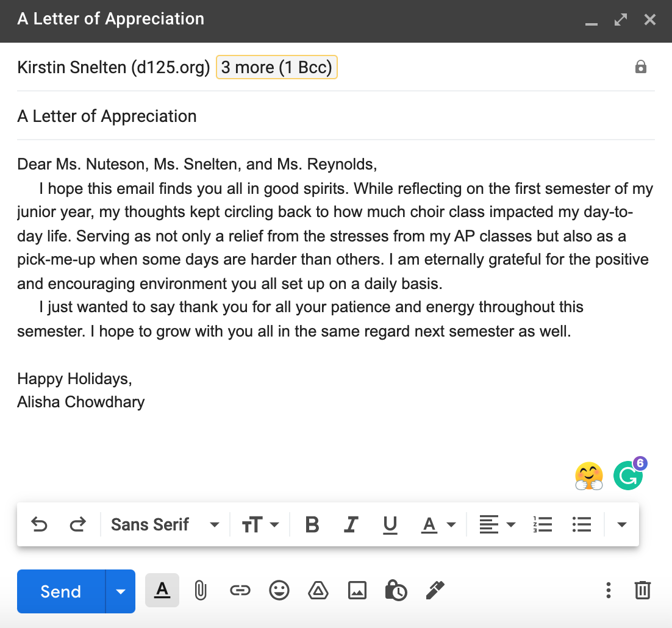
Task: Insert a signature with pen icon
Action: (435, 590)
